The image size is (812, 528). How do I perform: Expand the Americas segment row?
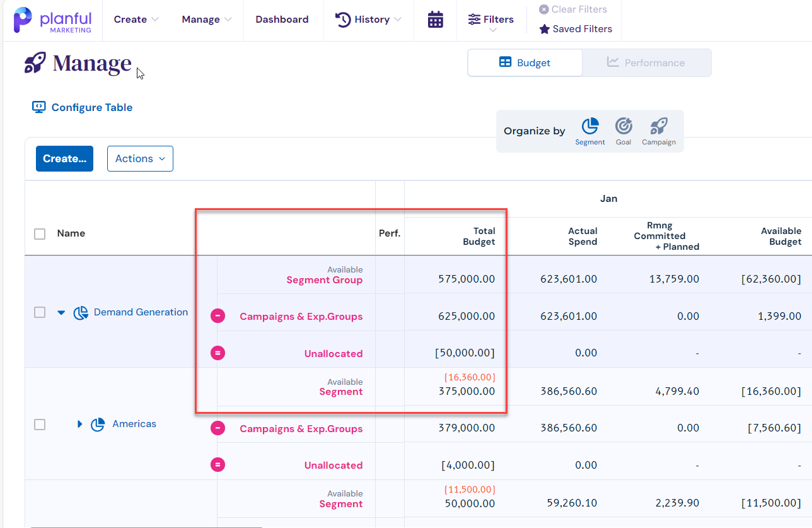coord(79,425)
